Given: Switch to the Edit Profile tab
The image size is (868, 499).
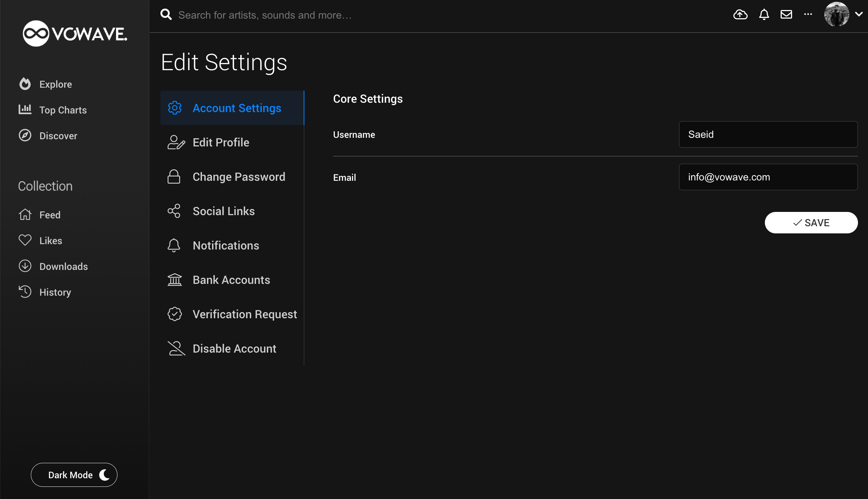Looking at the screenshot, I should [x=221, y=142].
